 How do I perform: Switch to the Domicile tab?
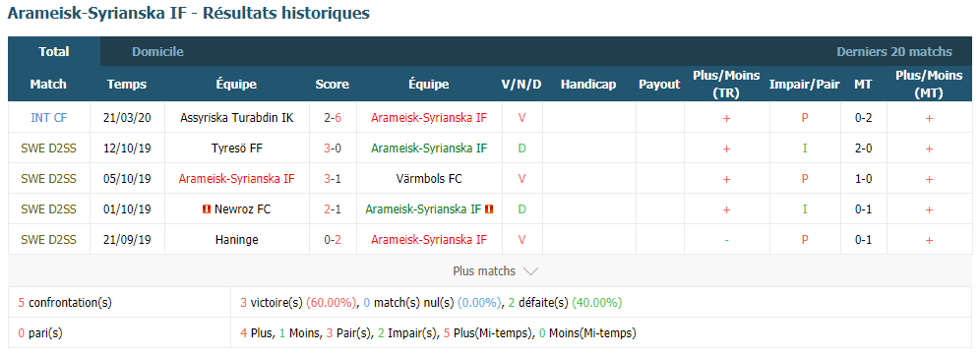point(157,52)
